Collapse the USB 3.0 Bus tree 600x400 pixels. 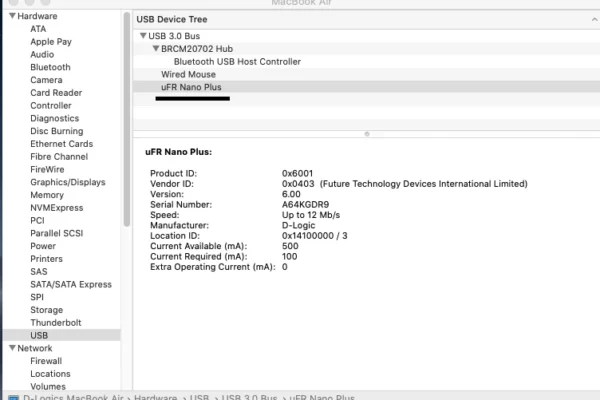[x=143, y=37]
